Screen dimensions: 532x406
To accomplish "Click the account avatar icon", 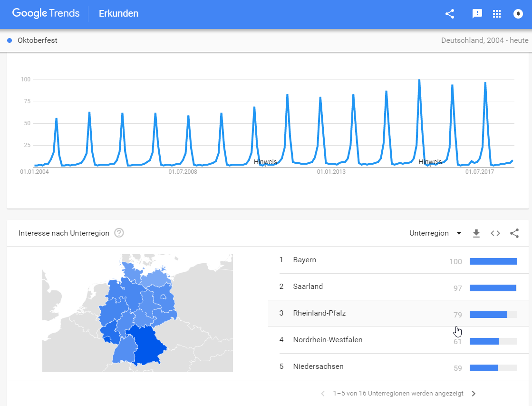I will (518, 14).
